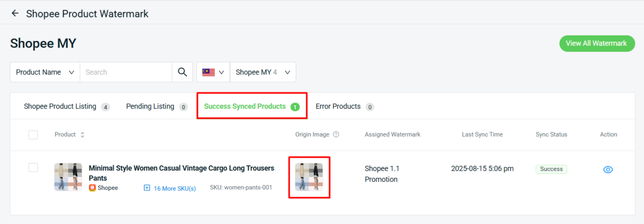The image size is (644, 224).
Task: Open the Product Name filter dropdown
Action: click(45, 72)
